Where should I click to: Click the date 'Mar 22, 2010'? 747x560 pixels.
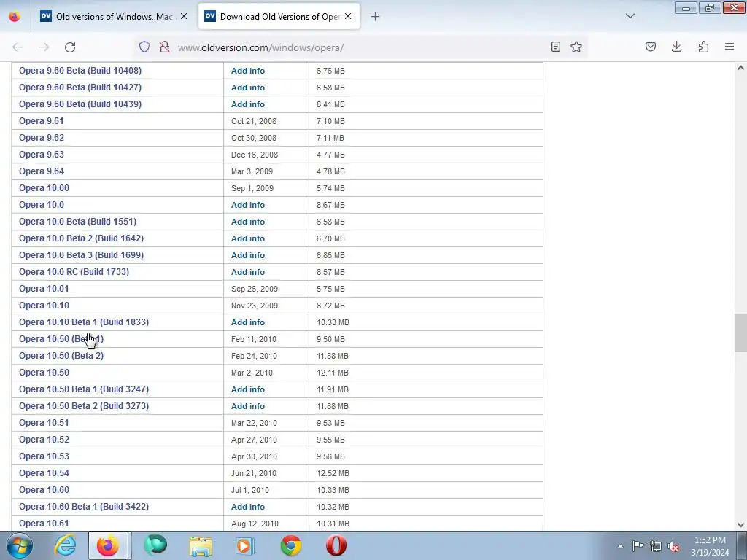tap(254, 423)
